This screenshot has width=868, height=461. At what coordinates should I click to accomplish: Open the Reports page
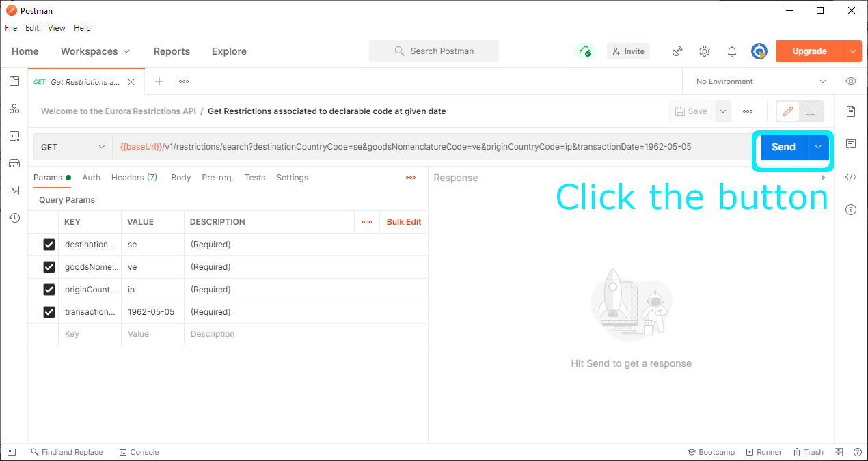pyautogui.click(x=172, y=51)
